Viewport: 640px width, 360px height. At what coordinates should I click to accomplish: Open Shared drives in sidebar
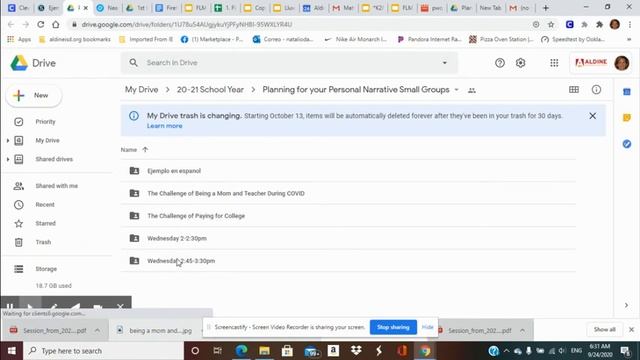tap(54, 159)
